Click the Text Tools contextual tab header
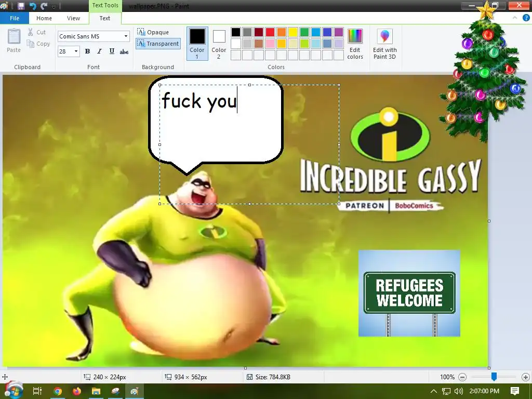Viewport: 532px width, 399px height. click(105, 5)
